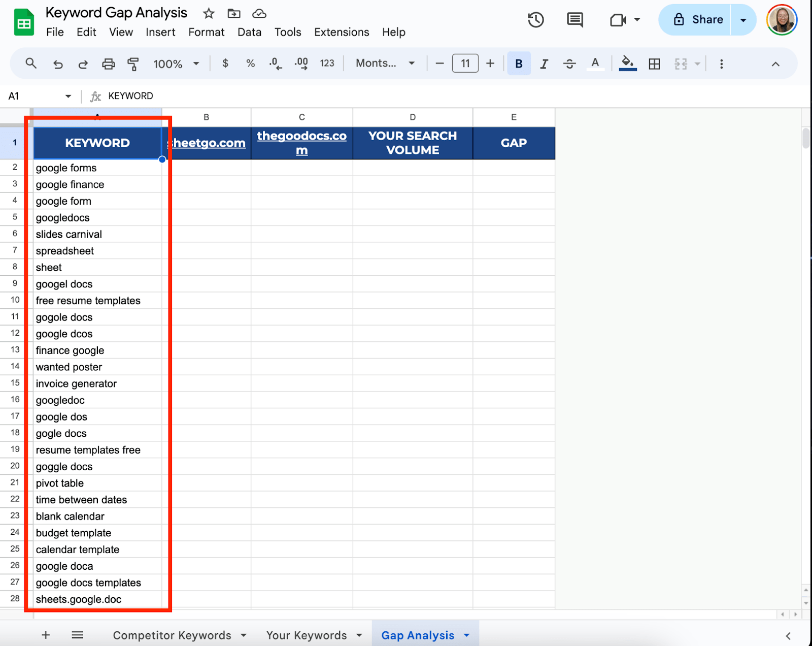Open the fill color picker
Viewport: 812px width, 646px height.
[x=627, y=63]
